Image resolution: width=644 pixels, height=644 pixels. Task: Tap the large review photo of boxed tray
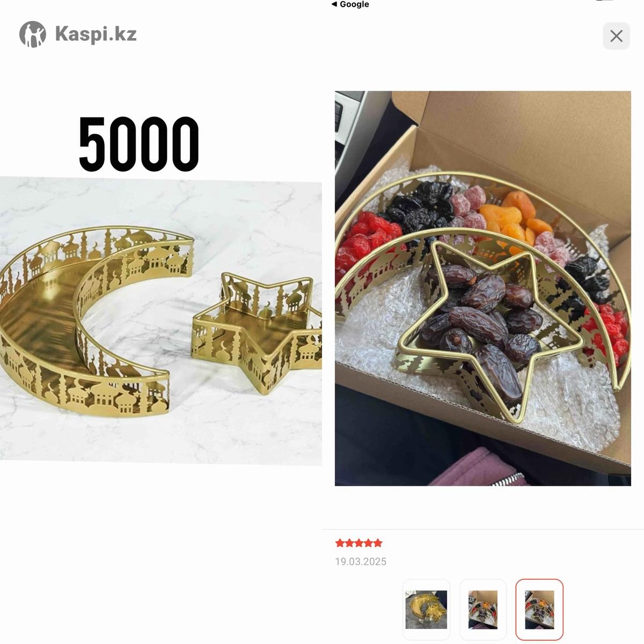[483, 289]
